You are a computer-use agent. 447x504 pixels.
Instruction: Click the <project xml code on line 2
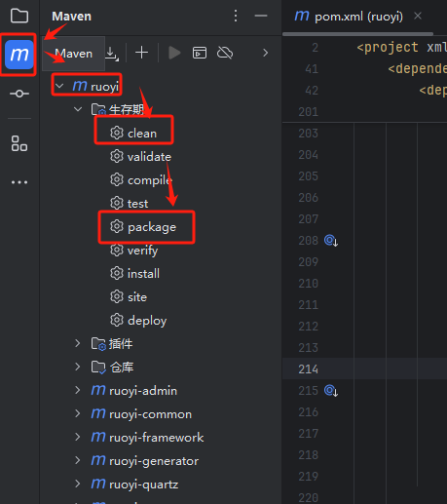(402, 48)
